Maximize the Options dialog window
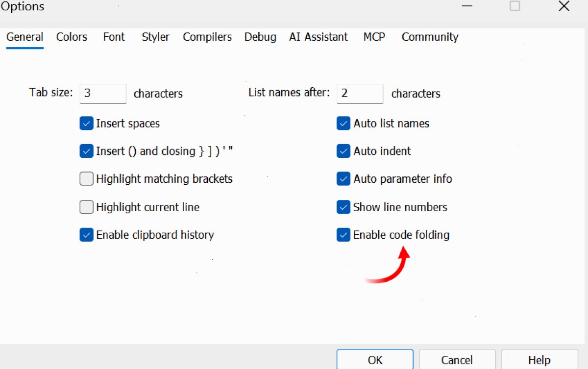Image resolution: width=588 pixels, height=369 pixels. (515, 6)
